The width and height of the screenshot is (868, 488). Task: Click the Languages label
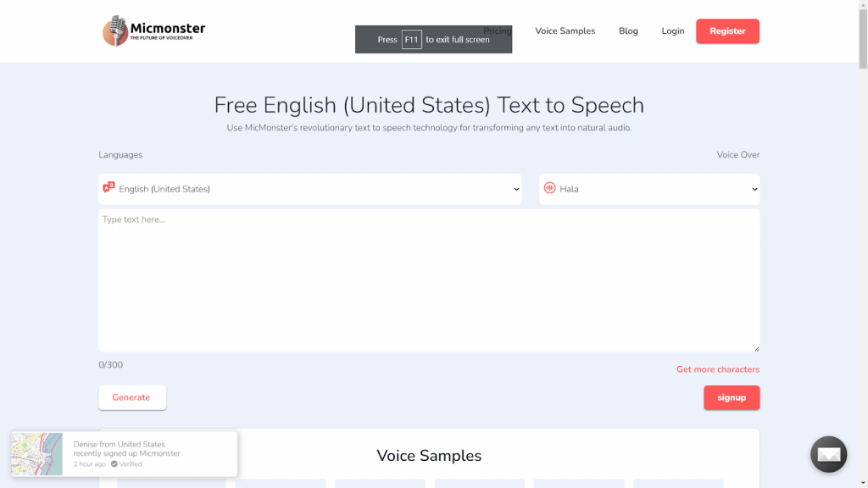120,155
